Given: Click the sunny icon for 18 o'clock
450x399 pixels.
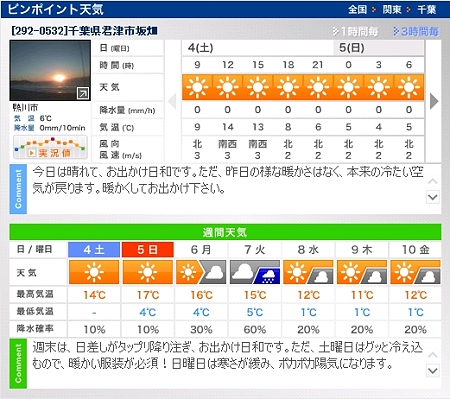Looking at the screenshot, I should click(288, 87).
